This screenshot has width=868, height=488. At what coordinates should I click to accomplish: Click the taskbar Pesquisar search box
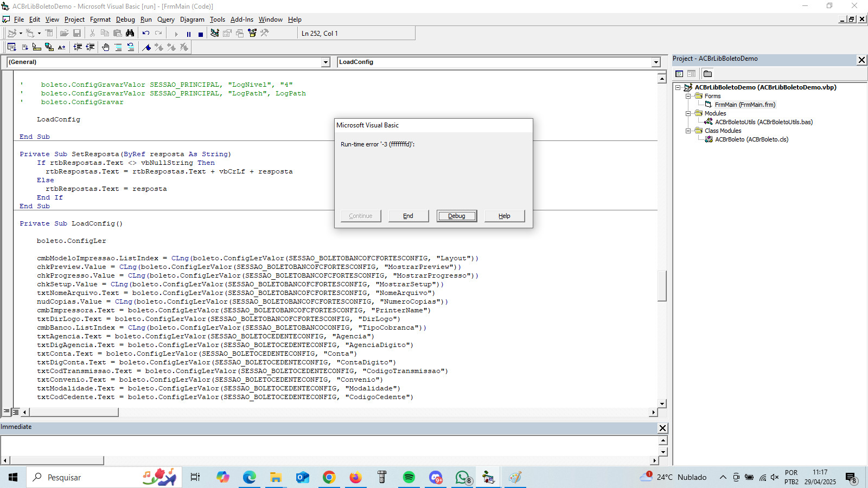point(103,477)
